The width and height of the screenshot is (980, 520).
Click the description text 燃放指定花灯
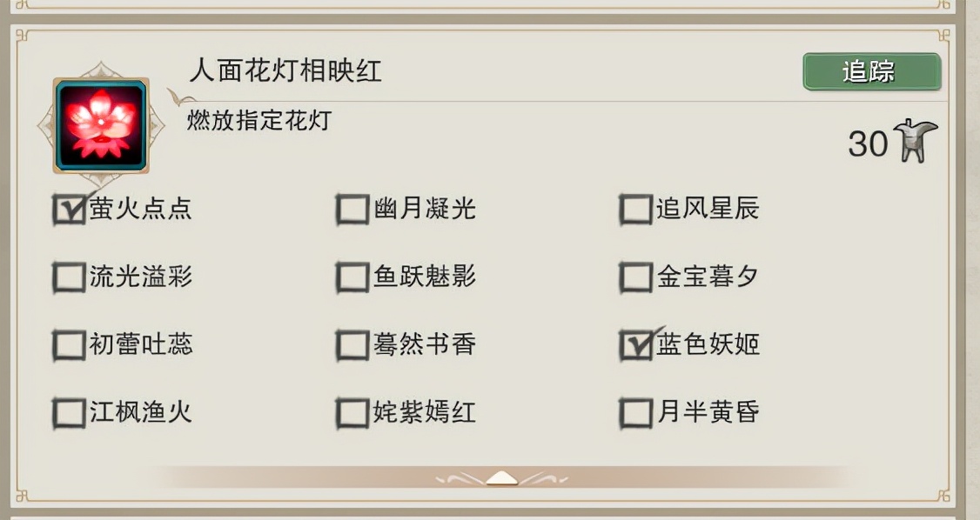click(x=259, y=120)
